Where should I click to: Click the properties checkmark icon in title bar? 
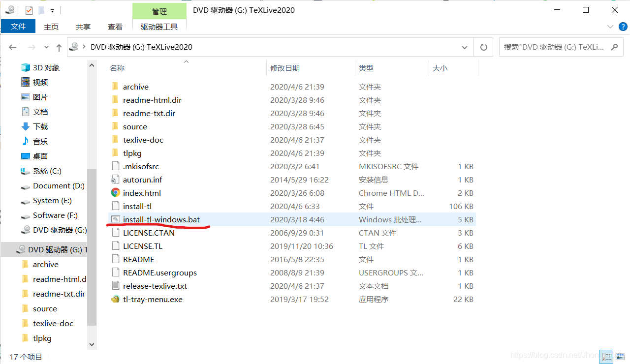coord(29,10)
